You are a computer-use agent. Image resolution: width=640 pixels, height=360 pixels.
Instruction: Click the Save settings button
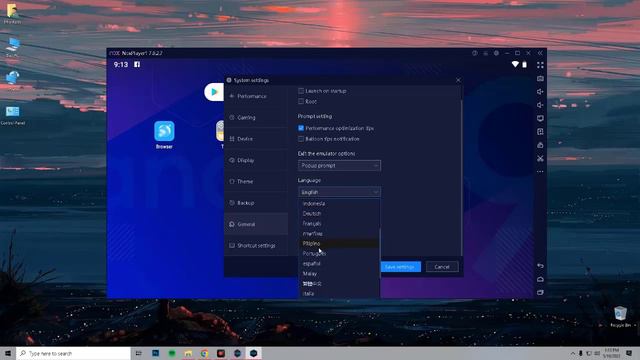(x=400, y=267)
